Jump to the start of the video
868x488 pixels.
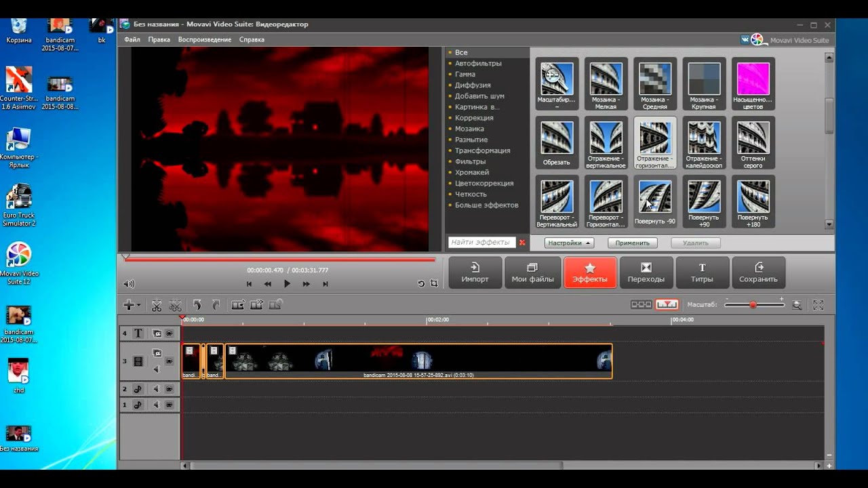click(249, 284)
